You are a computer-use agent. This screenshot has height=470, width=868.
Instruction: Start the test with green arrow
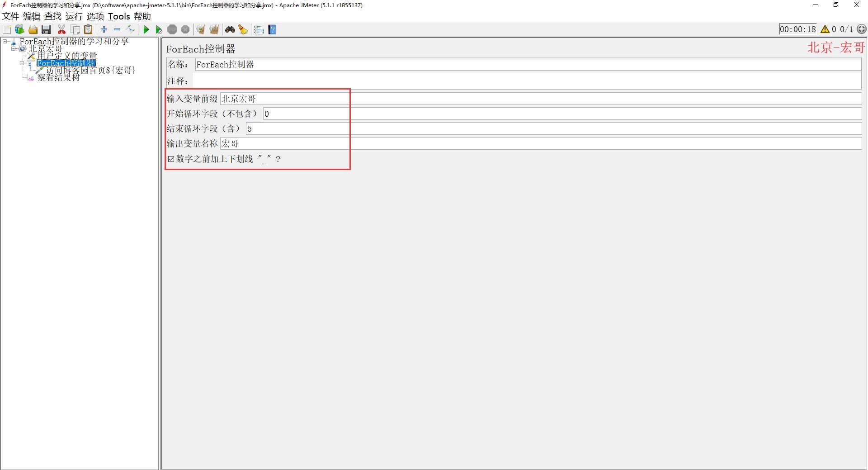coord(146,29)
